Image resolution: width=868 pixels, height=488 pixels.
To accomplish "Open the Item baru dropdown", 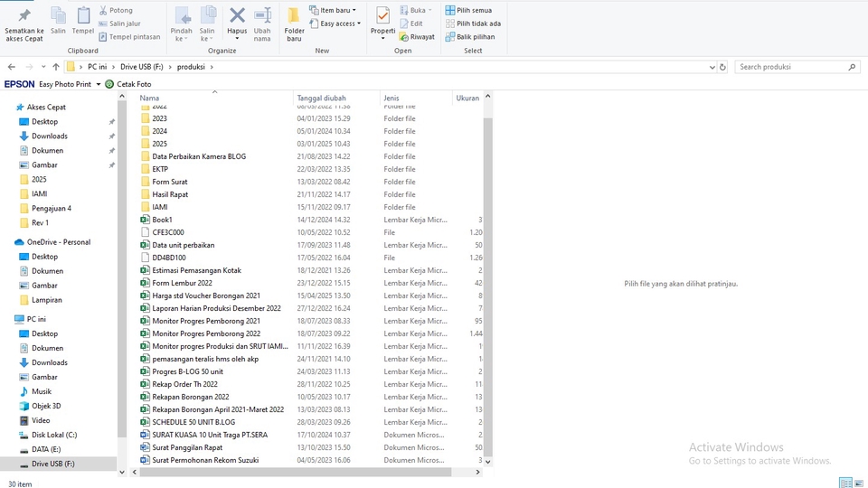I will [334, 10].
